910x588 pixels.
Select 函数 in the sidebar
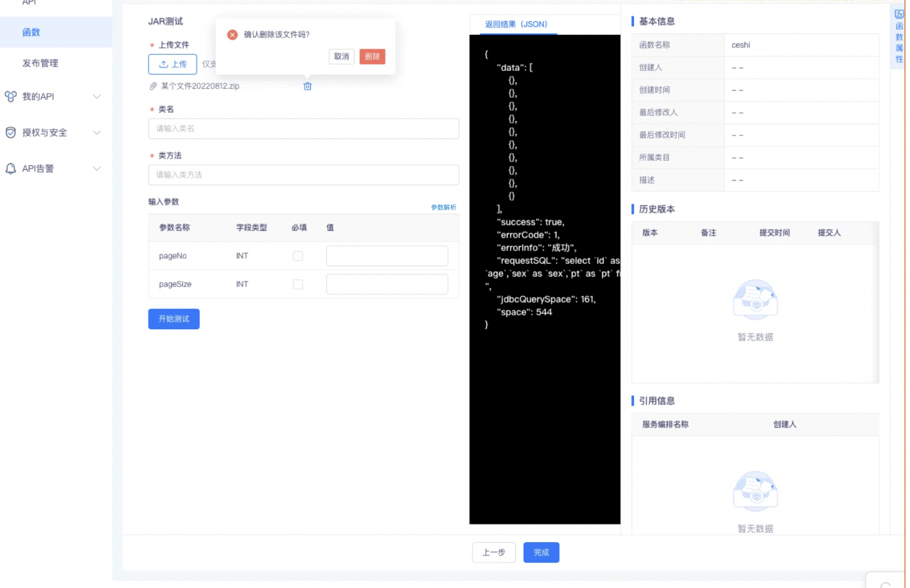click(x=56, y=32)
